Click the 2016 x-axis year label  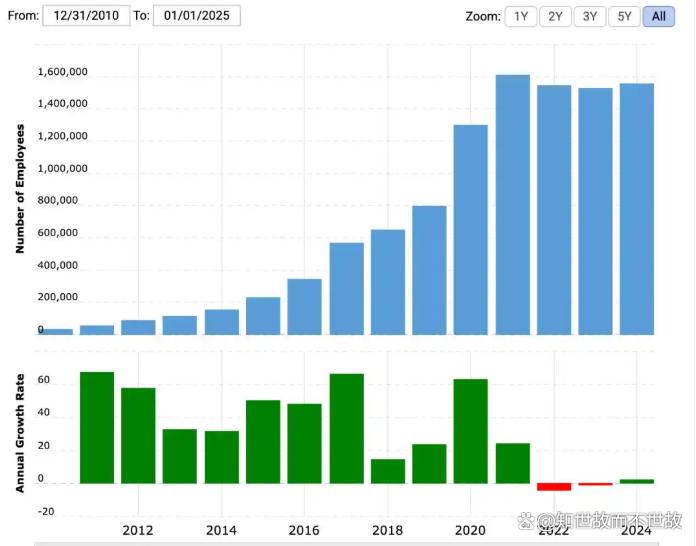click(x=304, y=529)
